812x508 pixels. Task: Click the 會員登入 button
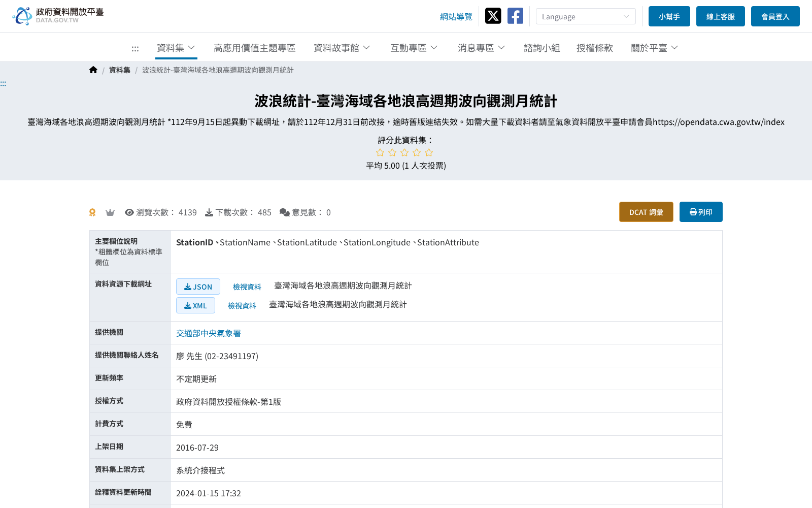pyautogui.click(x=775, y=16)
